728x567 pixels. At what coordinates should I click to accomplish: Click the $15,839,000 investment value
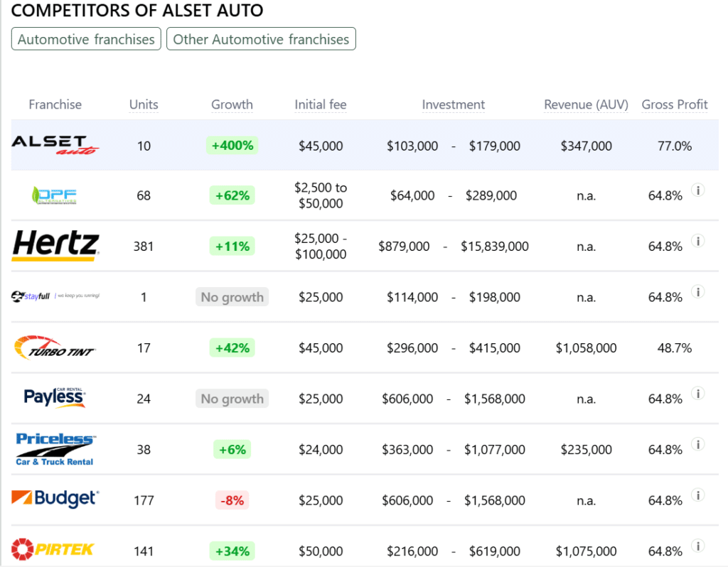(x=495, y=246)
